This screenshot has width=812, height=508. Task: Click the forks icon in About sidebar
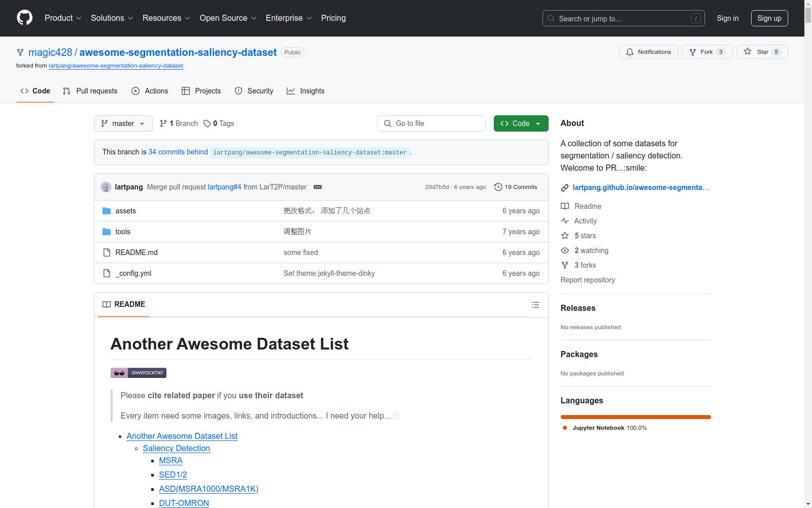click(565, 265)
